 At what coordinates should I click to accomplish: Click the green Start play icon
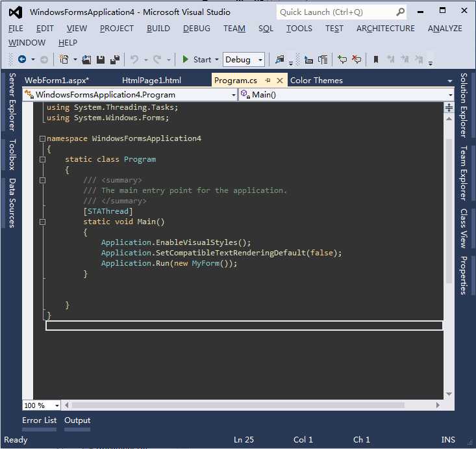(x=185, y=59)
